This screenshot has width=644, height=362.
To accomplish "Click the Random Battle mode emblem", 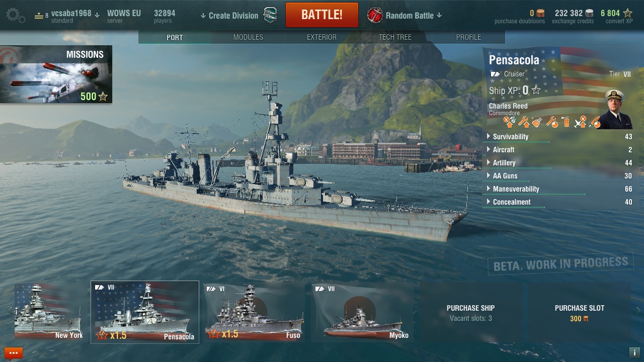I will point(375,16).
